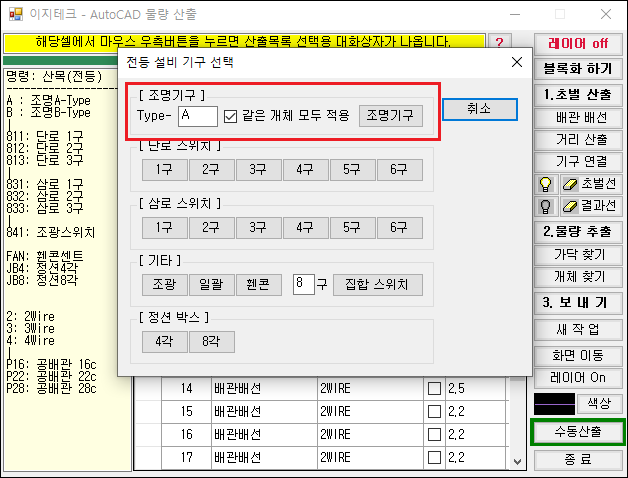Click the 배관 배선 button

[x=578, y=118]
